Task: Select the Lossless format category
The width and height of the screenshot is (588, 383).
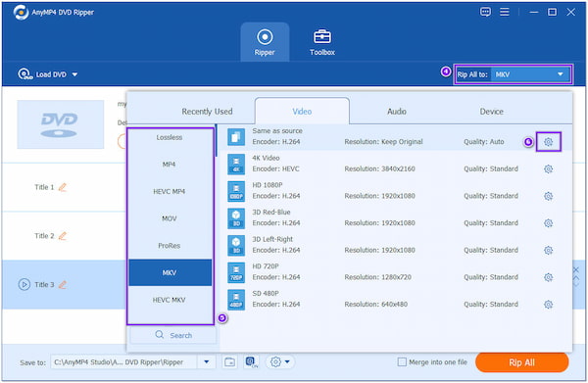Action: click(x=170, y=137)
